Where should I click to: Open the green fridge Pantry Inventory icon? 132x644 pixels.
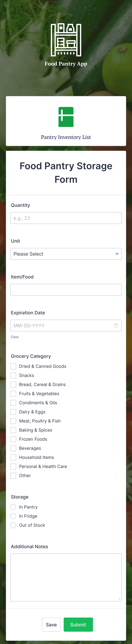click(x=66, y=117)
